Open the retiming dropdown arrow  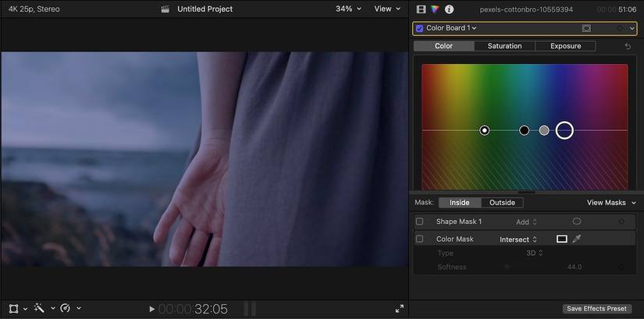click(x=78, y=308)
